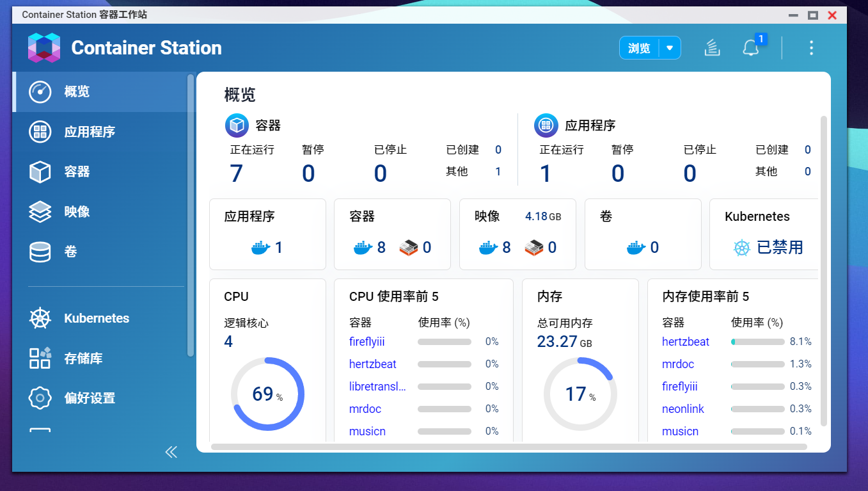Click hertzbeat's 8.1% memory usage bar
This screenshot has height=491, width=868.
pyautogui.click(x=758, y=342)
